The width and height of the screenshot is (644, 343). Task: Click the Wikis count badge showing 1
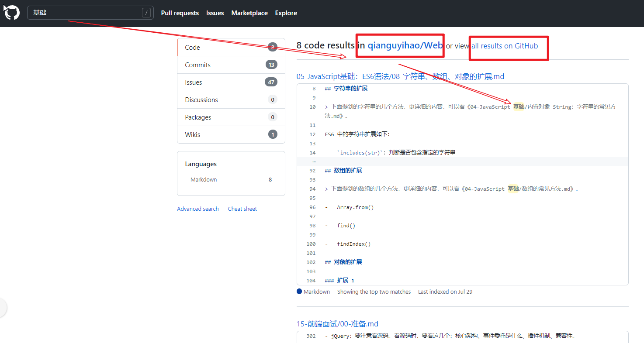tap(273, 134)
